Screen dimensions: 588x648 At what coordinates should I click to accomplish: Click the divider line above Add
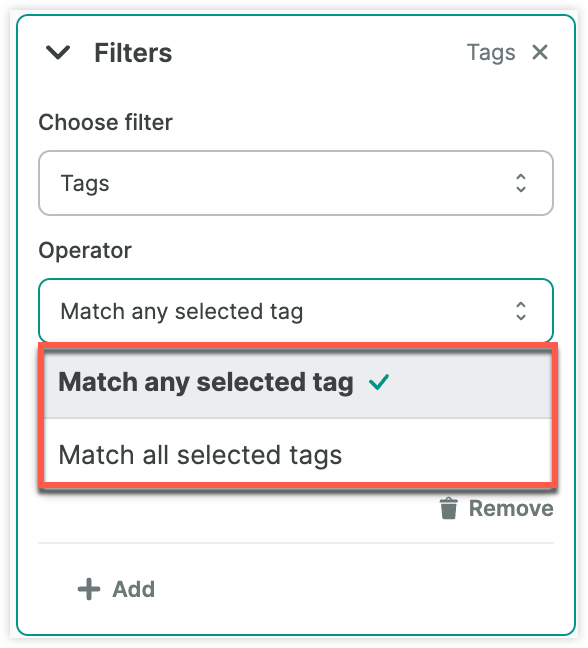[296, 543]
